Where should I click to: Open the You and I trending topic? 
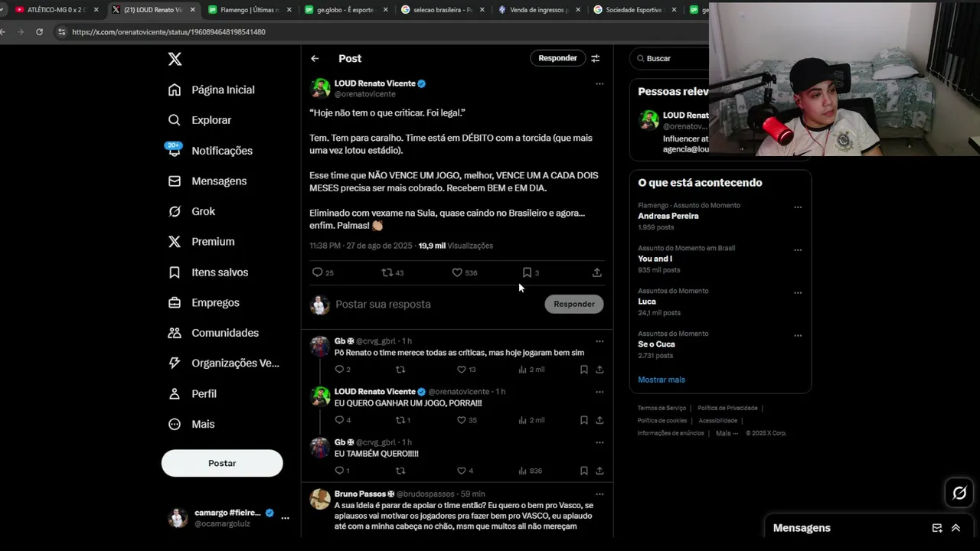pyautogui.click(x=655, y=259)
